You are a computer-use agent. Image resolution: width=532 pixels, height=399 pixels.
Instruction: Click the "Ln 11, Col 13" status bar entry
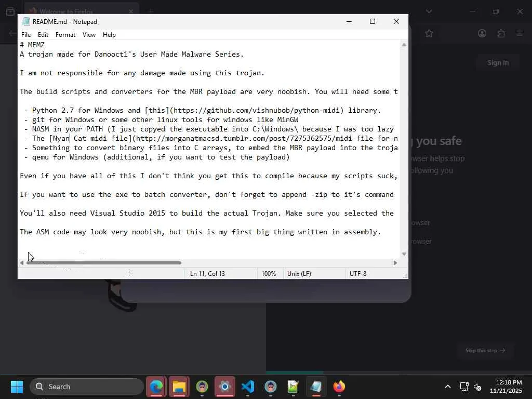tap(207, 273)
